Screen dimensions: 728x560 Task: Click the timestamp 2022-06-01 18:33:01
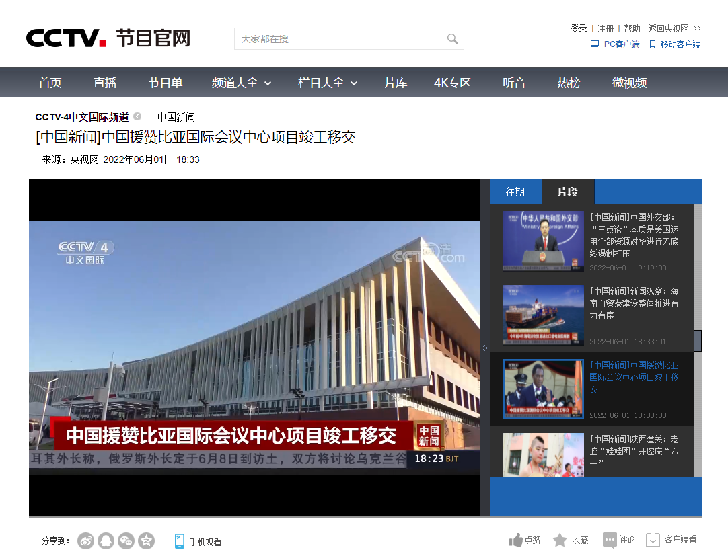(628, 342)
